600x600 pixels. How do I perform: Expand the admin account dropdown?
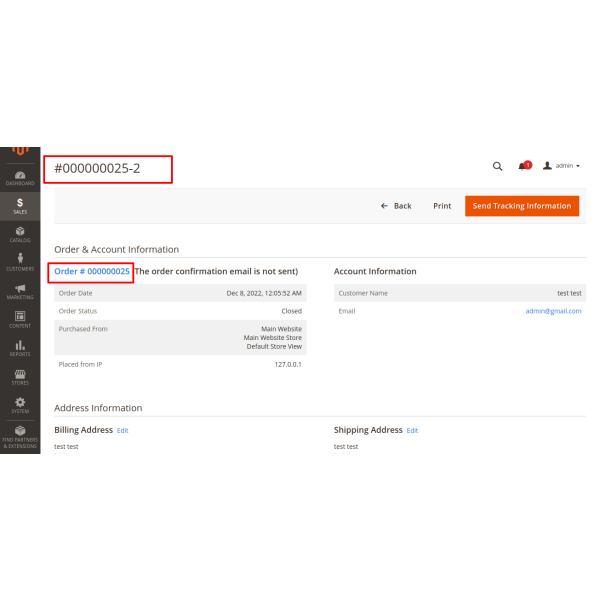[x=561, y=166]
